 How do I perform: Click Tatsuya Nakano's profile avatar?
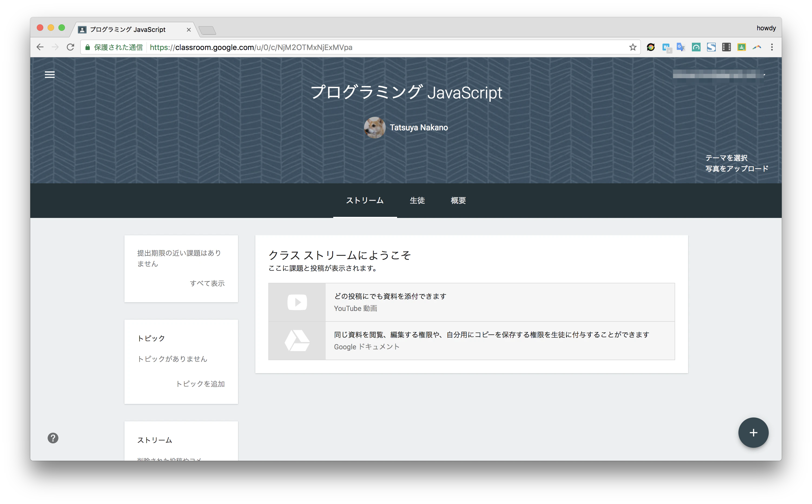click(374, 127)
